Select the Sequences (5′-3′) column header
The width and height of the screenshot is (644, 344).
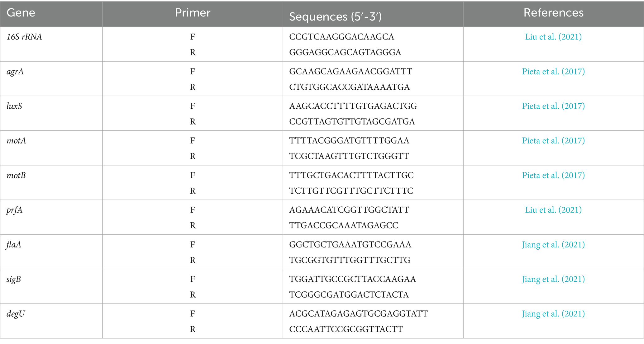[x=335, y=16]
